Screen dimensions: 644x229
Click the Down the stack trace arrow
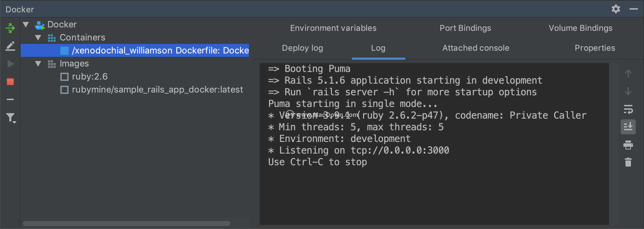tap(628, 91)
